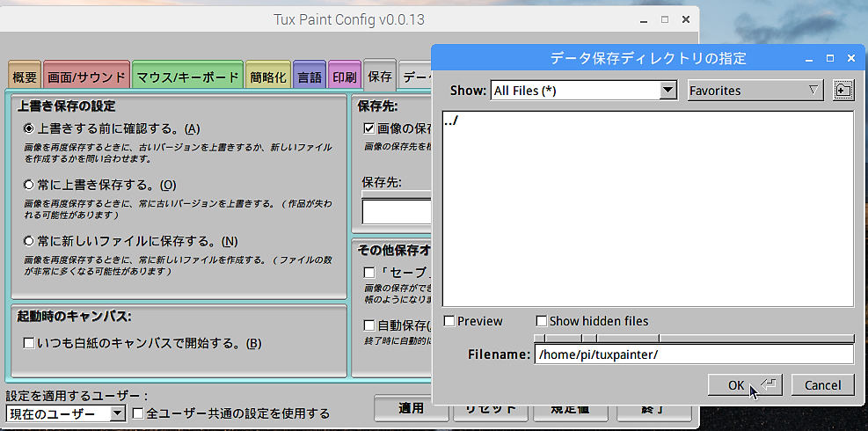Maximize the directory selection dialog
The height and width of the screenshot is (431, 868).
[830, 58]
